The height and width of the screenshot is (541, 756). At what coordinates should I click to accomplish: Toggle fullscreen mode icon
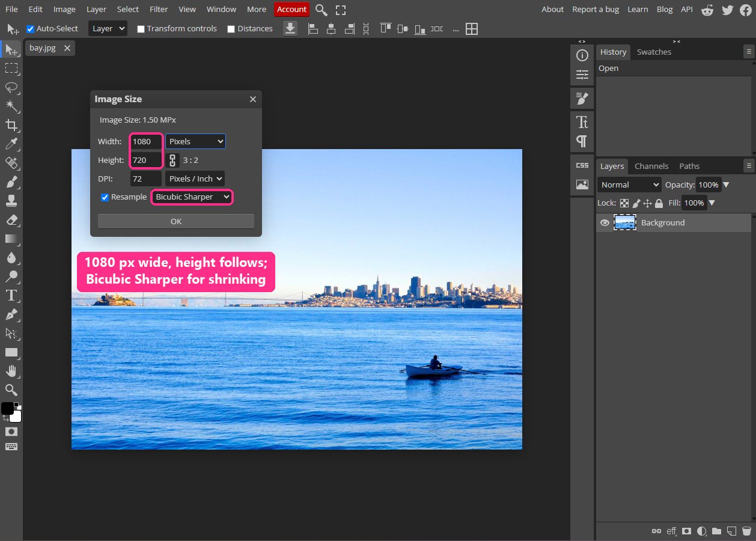click(x=341, y=10)
